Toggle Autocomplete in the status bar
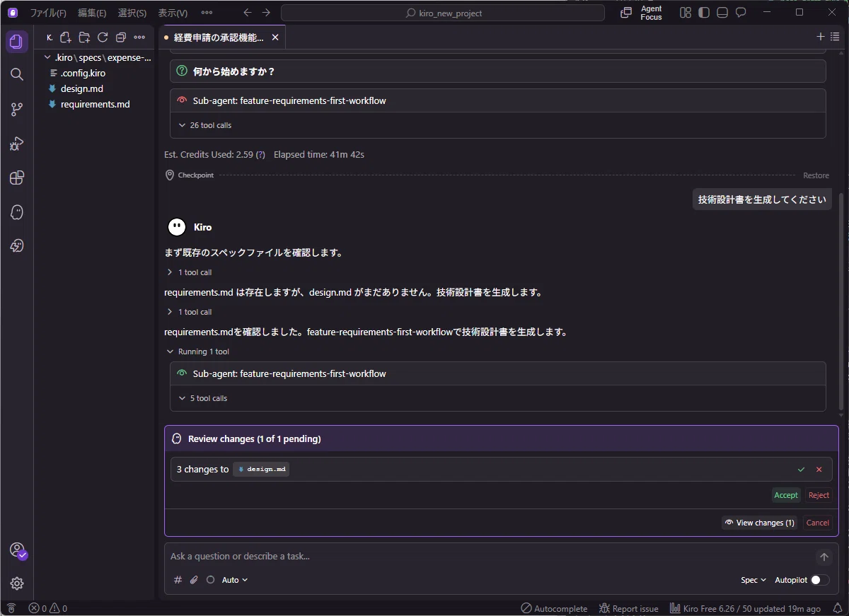Screen dimensions: 849x616 click(554, 608)
